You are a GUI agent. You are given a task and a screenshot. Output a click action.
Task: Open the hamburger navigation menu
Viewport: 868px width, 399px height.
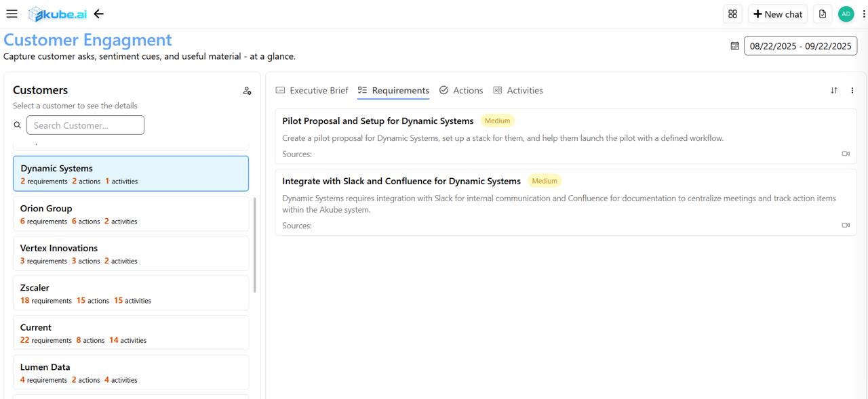point(12,14)
